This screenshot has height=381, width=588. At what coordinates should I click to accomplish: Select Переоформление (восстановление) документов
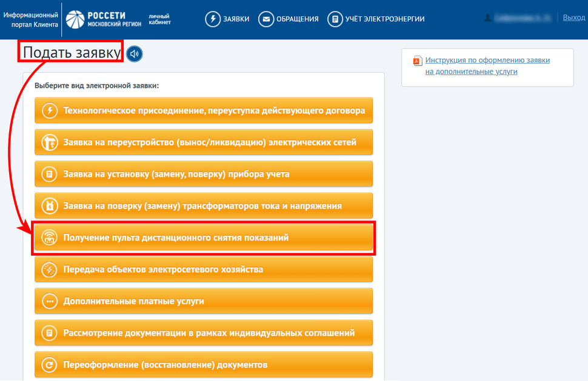pyautogui.click(x=204, y=365)
